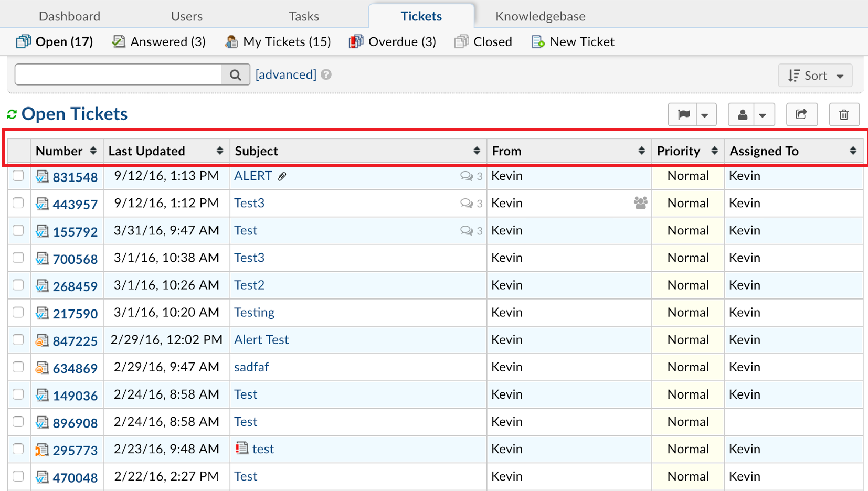Click the collaborators icon on ticket Test3
The height and width of the screenshot is (491, 868).
(640, 203)
